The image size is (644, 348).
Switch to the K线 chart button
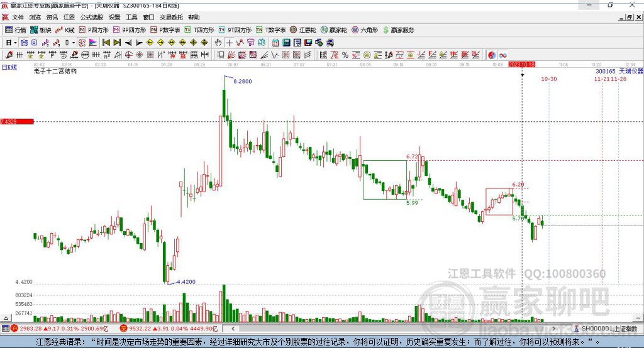(x=65, y=30)
